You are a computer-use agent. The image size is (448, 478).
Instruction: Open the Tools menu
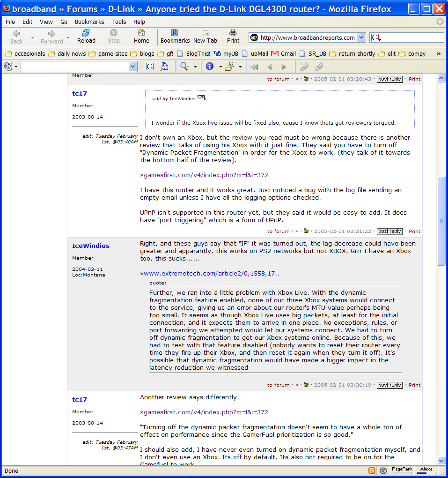click(x=118, y=22)
